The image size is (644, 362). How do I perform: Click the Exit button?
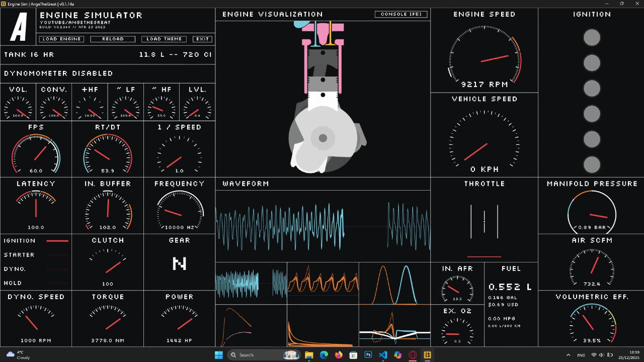(202, 39)
